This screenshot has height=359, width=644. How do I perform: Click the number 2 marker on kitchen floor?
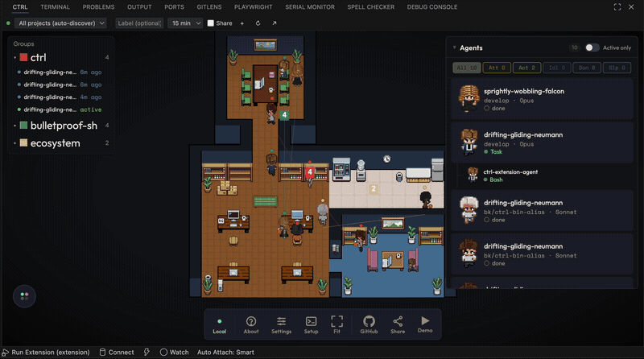pos(374,189)
